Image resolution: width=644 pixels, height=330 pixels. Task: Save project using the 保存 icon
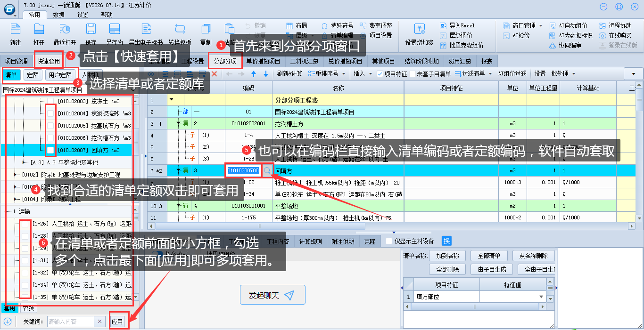click(x=91, y=29)
